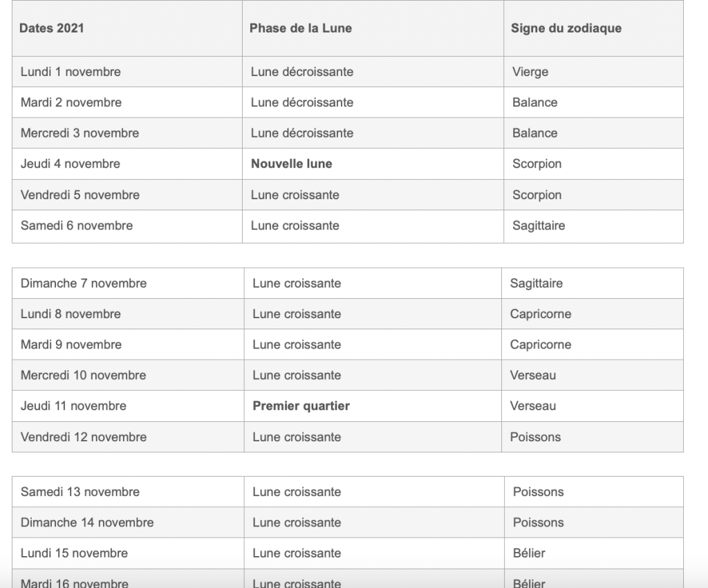Click the "Vendredi 12 novembre" date cell
This screenshot has width=708, height=588.
point(84,437)
